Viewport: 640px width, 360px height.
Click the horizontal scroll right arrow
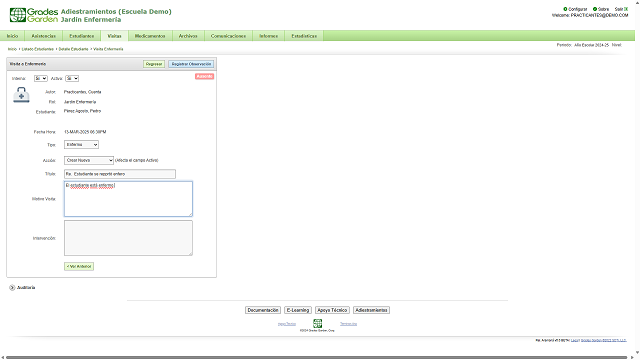[x=632, y=358]
